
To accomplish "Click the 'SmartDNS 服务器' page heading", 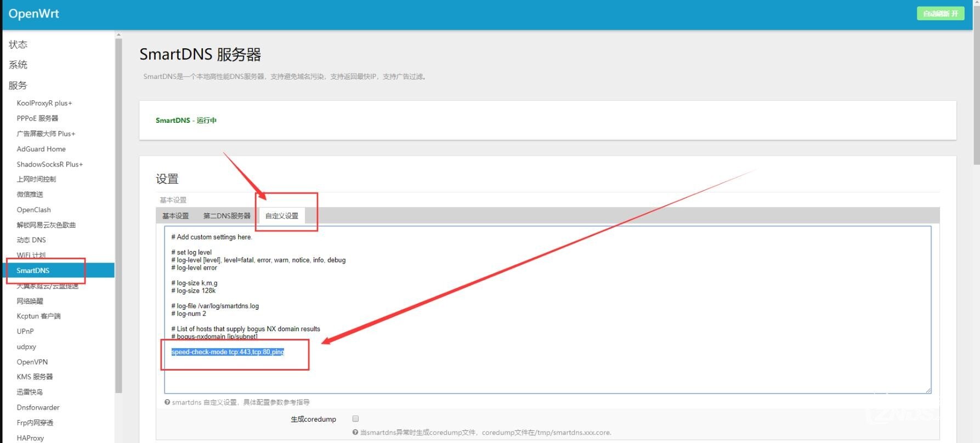I will pos(200,54).
